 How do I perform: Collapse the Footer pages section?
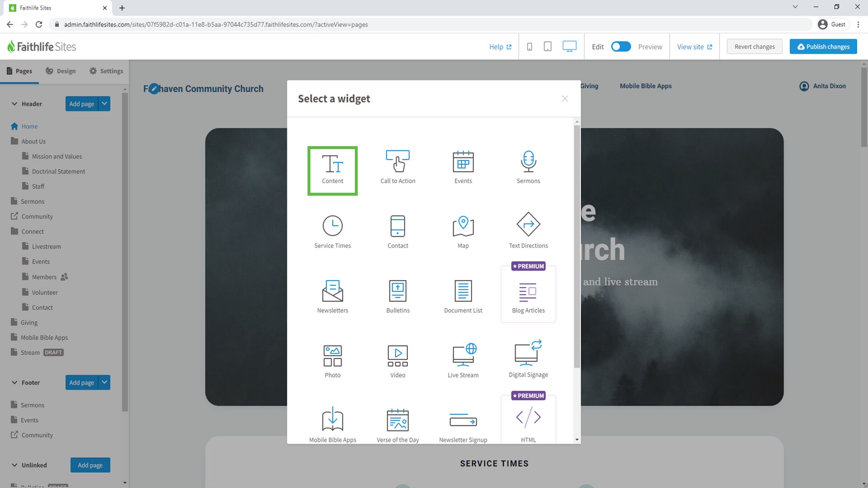pos(14,383)
